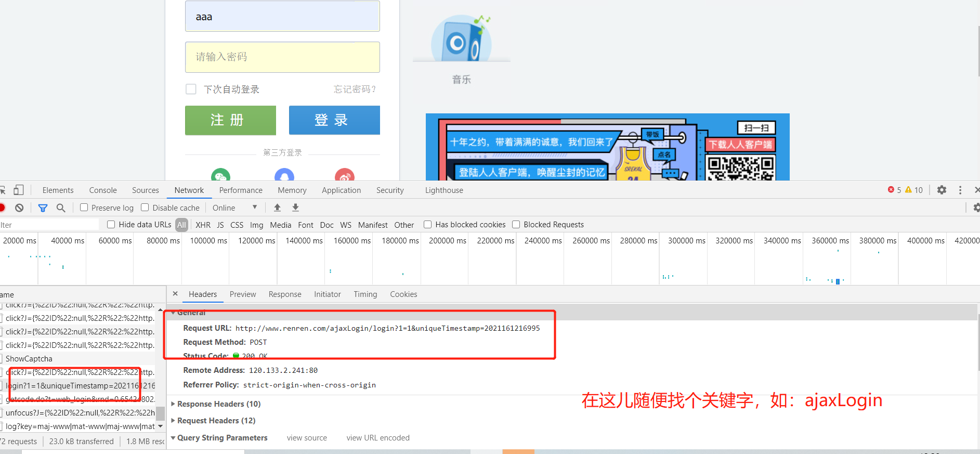Image resolution: width=980 pixels, height=454 pixels.
Task: Filter requests by JS type
Action: click(220, 225)
